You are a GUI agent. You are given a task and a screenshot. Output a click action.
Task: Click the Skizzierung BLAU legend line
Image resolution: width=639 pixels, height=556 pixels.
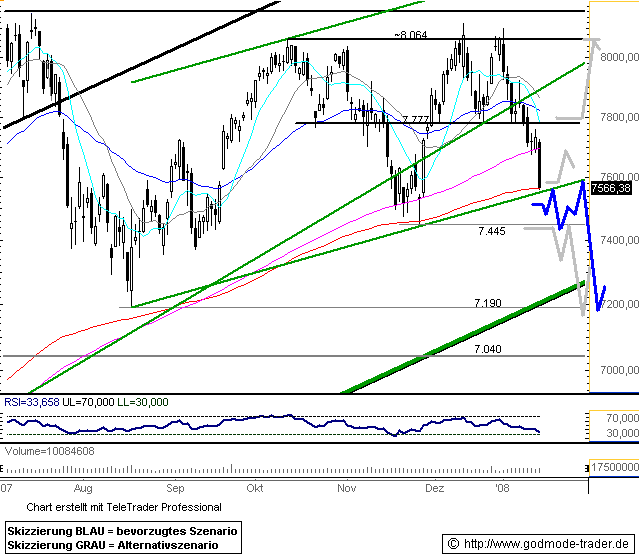click(x=122, y=531)
